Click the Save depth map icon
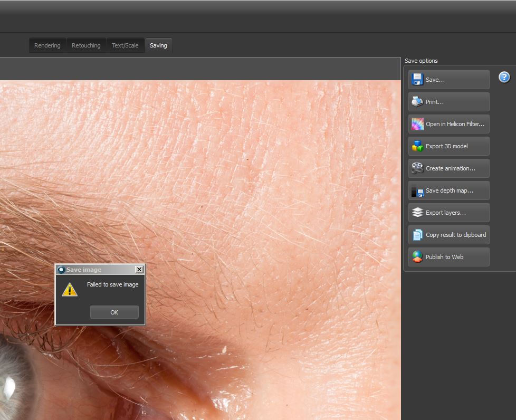 click(x=417, y=190)
